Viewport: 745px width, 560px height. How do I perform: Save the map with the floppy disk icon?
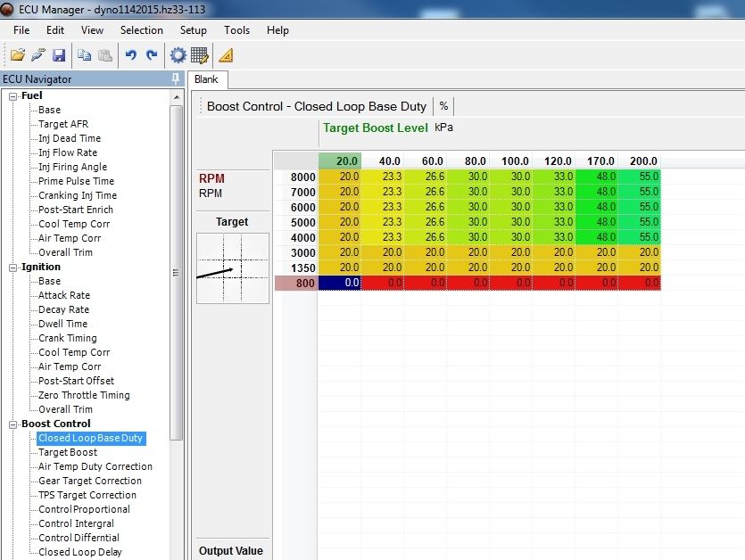59,55
